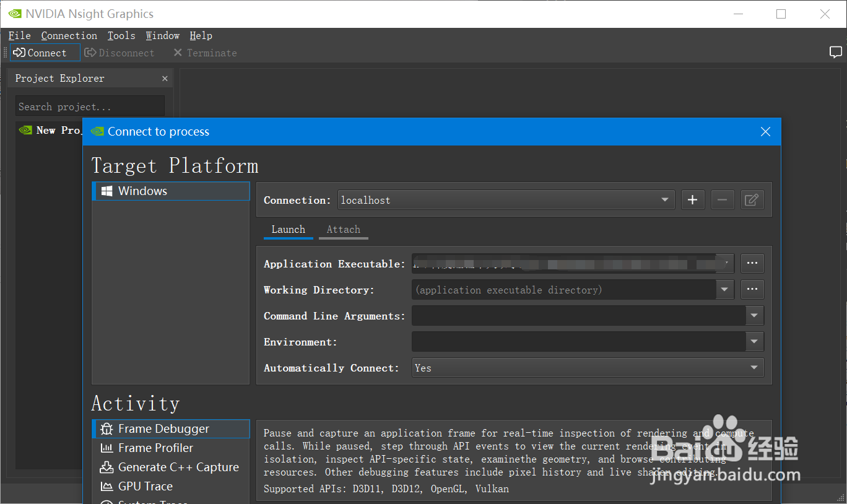
Task: Expand the Environment dropdown arrow
Action: point(755,342)
